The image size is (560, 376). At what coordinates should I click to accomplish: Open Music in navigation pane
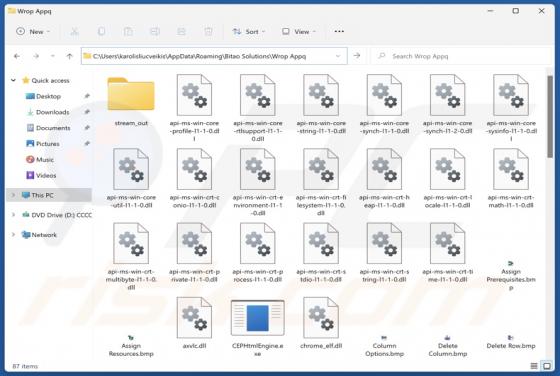[45, 159]
